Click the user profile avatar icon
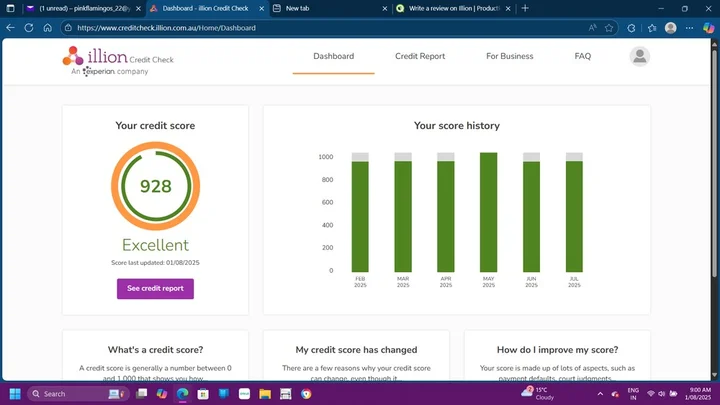Screen dimensions: 720x405 [639, 57]
